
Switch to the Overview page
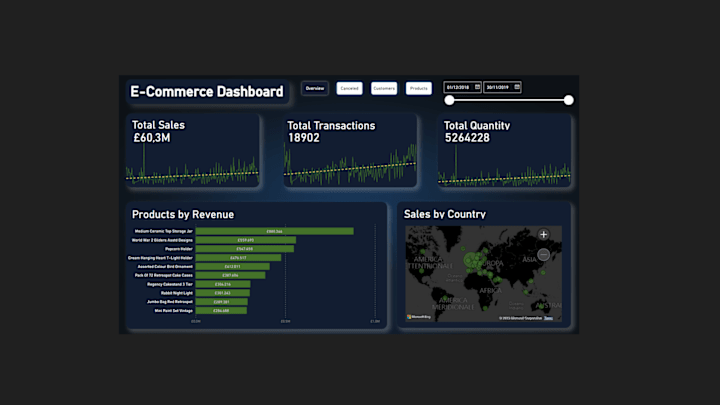[315, 88]
